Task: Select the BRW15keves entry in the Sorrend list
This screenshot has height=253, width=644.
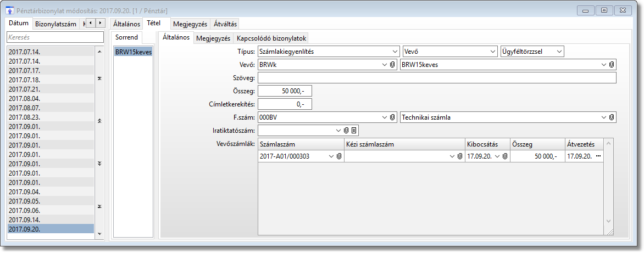Action: (134, 52)
